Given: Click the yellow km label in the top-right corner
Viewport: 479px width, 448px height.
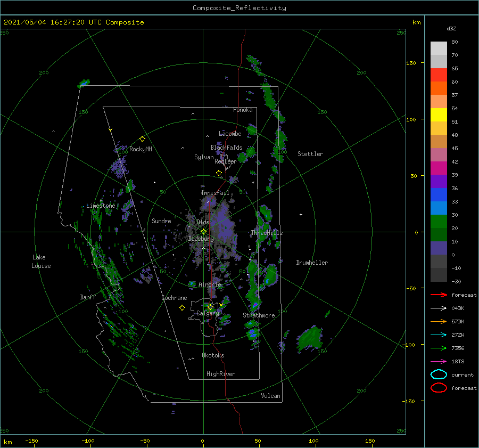Looking at the screenshot, I should [416, 22].
